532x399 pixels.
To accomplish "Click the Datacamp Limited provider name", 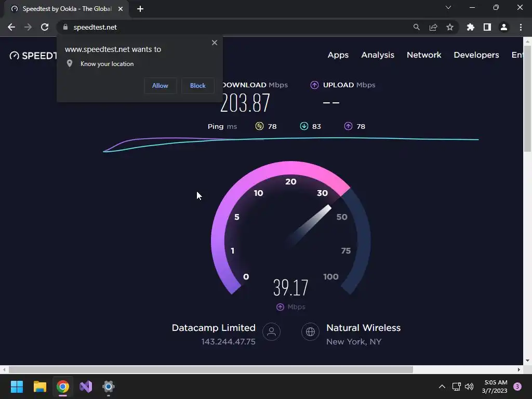I will [214, 328].
